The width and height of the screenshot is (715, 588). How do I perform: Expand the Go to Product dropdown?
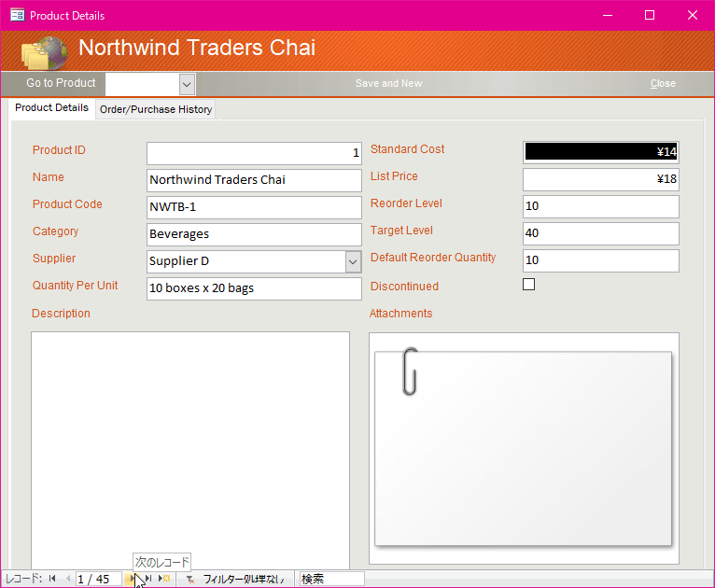(187, 84)
